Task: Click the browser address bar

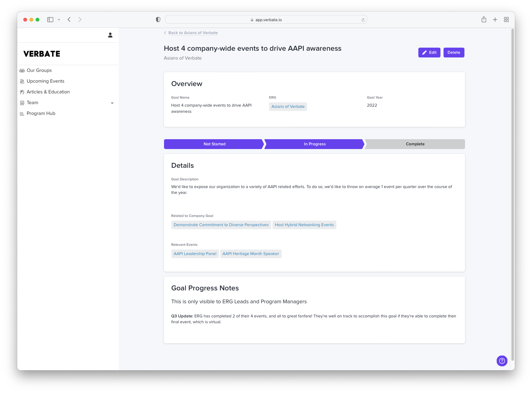Action: pyautogui.click(x=266, y=19)
